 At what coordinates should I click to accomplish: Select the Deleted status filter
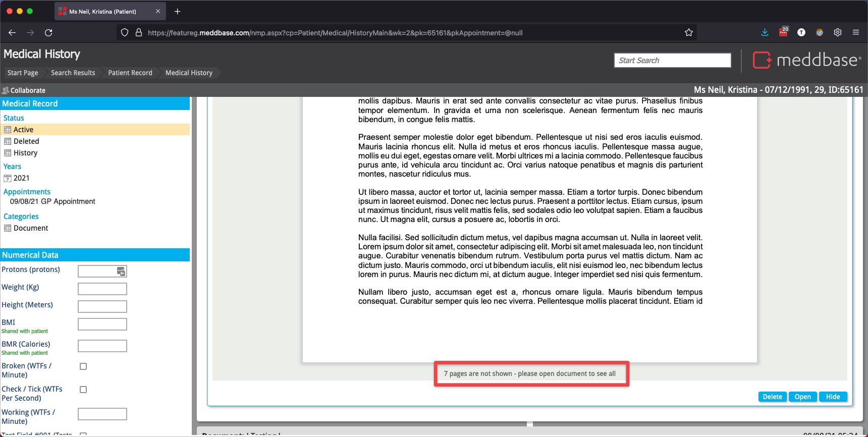(26, 141)
